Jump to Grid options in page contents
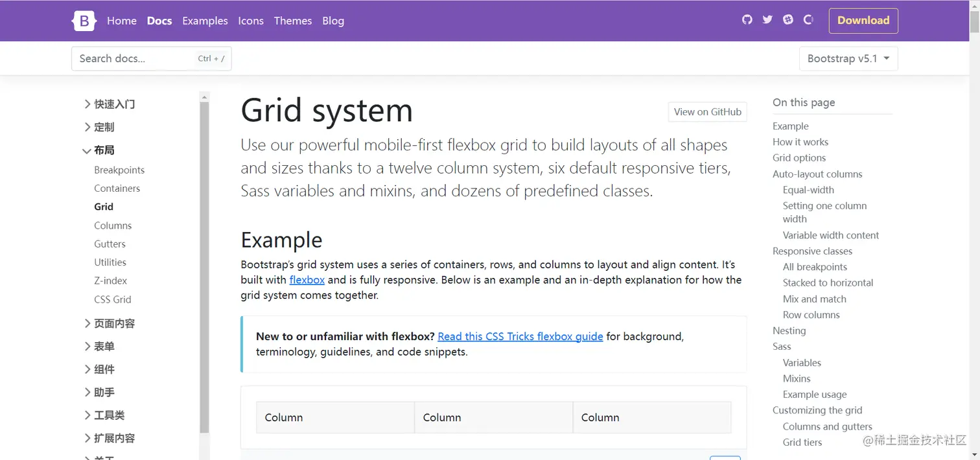The height and width of the screenshot is (460, 980). [x=799, y=157]
